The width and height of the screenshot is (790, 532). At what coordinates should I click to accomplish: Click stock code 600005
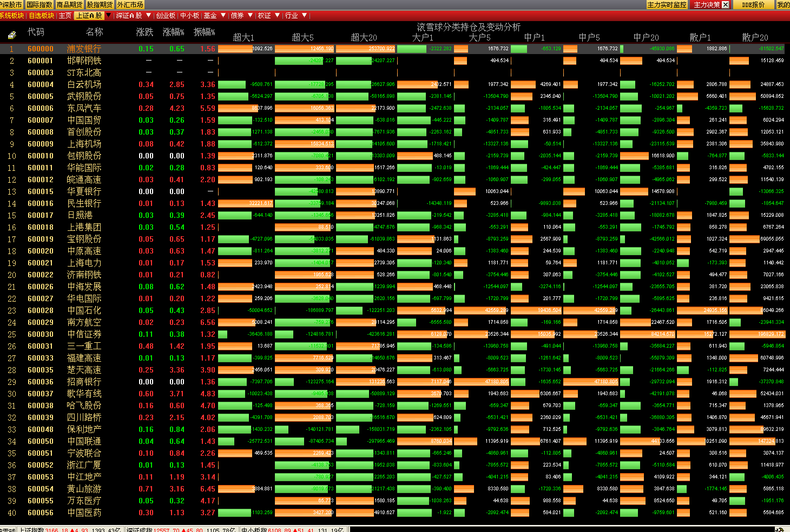pos(41,96)
